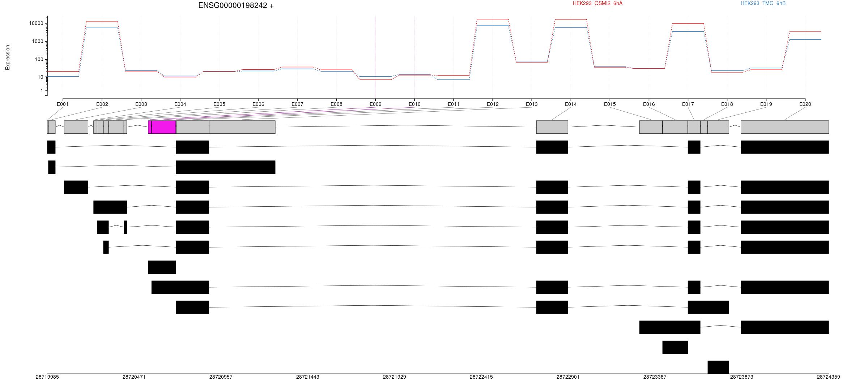
Task: Click the large magenta highlighted exon block
Action: (x=163, y=127)
